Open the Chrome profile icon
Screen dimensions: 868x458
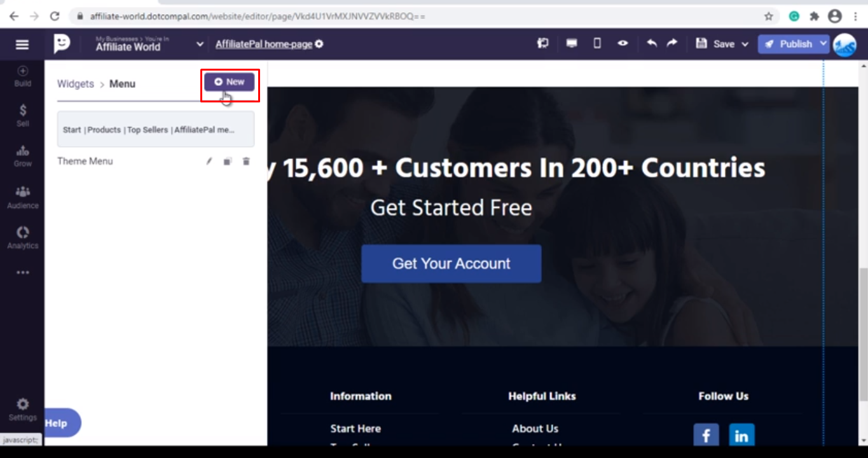click(834, 17)
